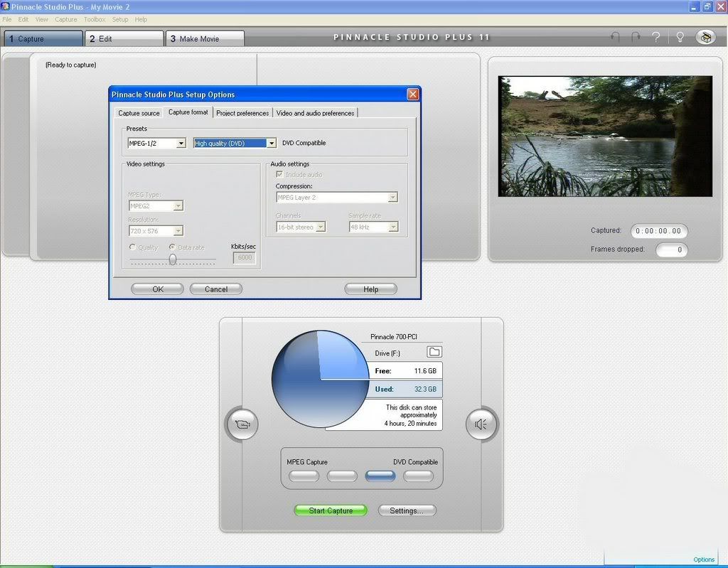
Task: Open the Resolution 720 x 576 dropdown
Action: (x=156, y=231)
